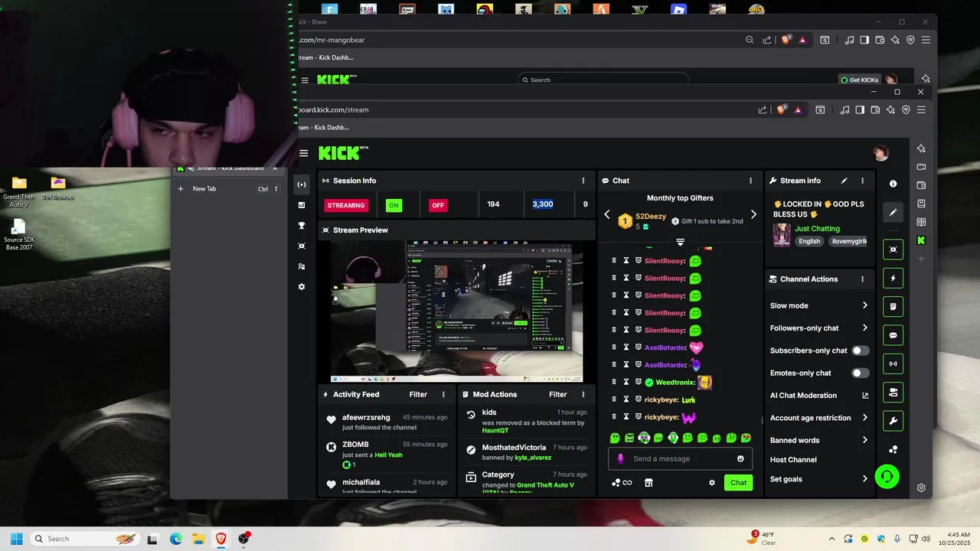Click the info quick-action icon in the right rail
The width and height of the screenshot is (980, 551).
pyautogui.click(x=893, y=184)
